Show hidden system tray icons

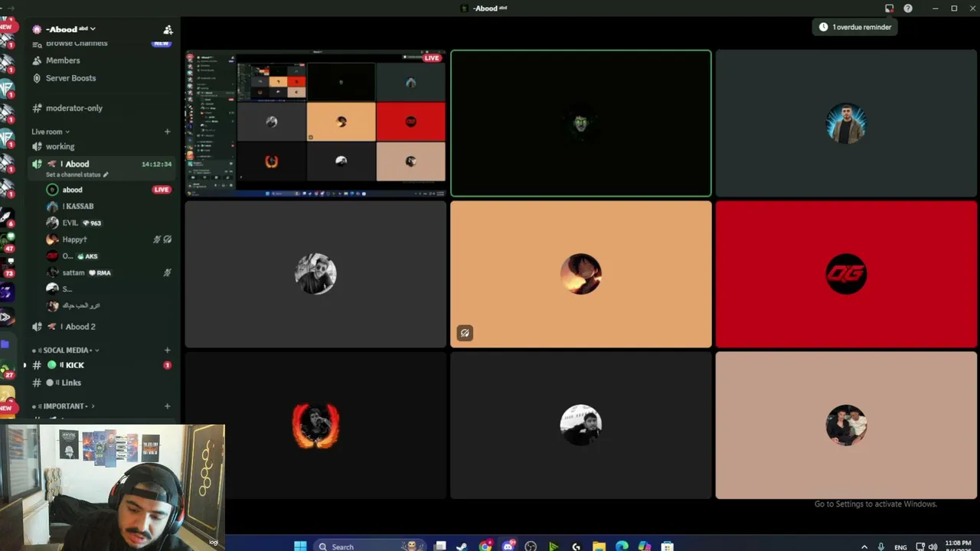[864, 546]
